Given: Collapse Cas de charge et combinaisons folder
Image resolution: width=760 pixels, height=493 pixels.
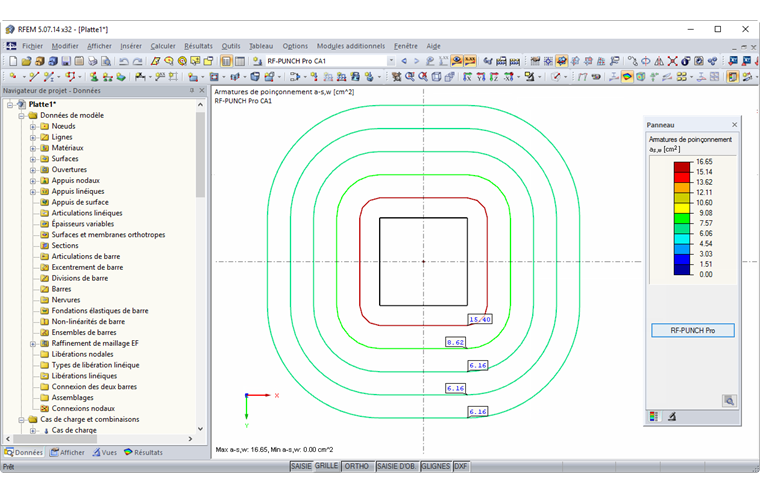Looking at the screenshot, I should coord(21,420).
